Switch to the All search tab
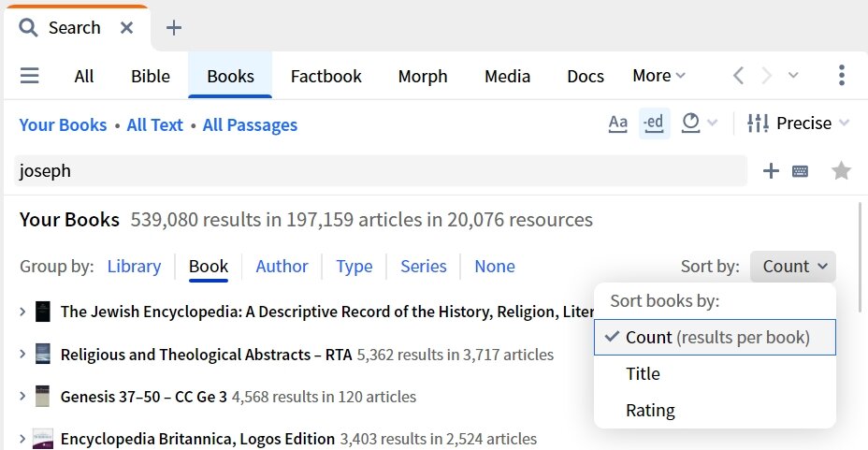868x450 pixels. pyautogui.click(x=84, y=76)
